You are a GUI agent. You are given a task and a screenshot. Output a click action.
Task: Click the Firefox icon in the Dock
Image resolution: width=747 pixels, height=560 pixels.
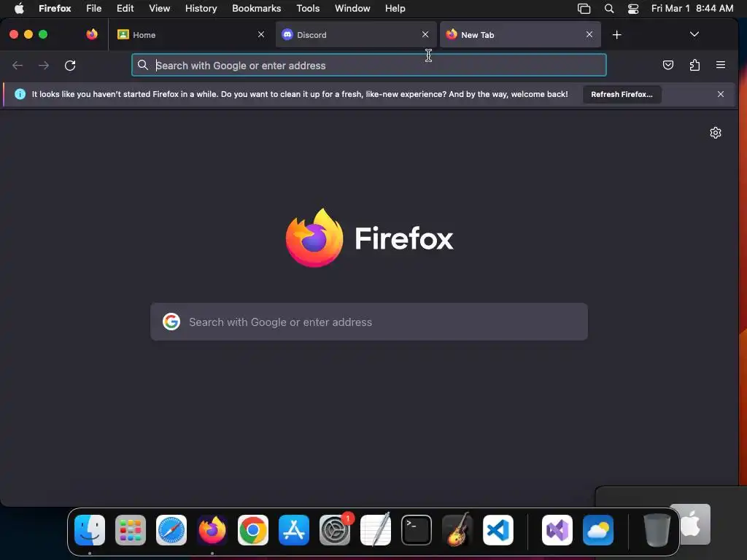pyautogui.click(x=212, y=529)
